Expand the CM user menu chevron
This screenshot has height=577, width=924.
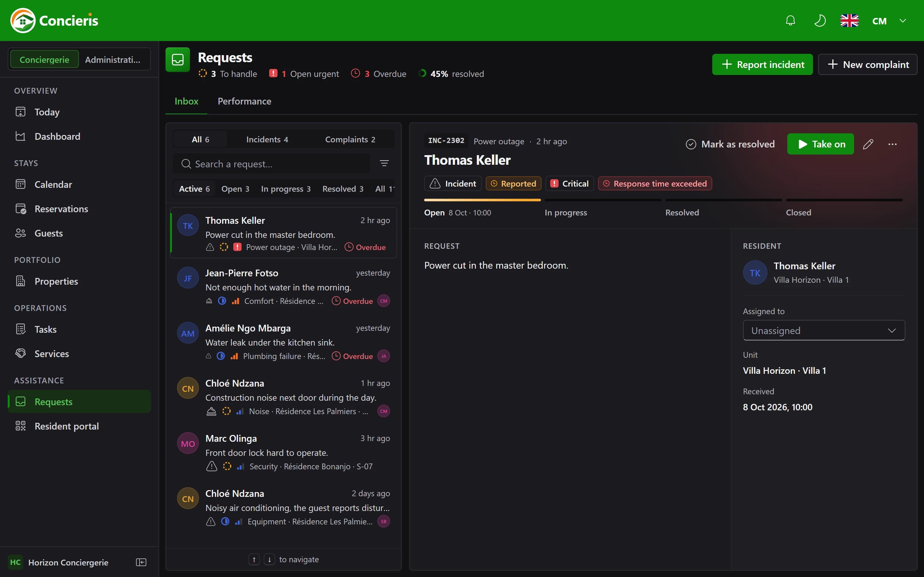[903, 21]
